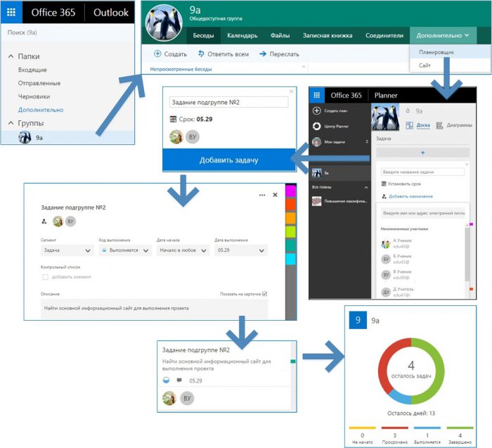Open the Записная книжка tab
This screenshot has height=448, width=492.
click(328, 35)
